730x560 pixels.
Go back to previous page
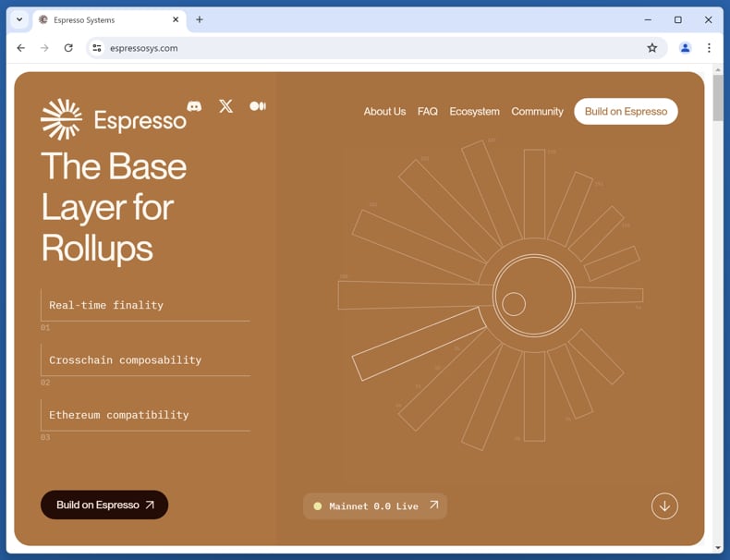tap(21, 48)
